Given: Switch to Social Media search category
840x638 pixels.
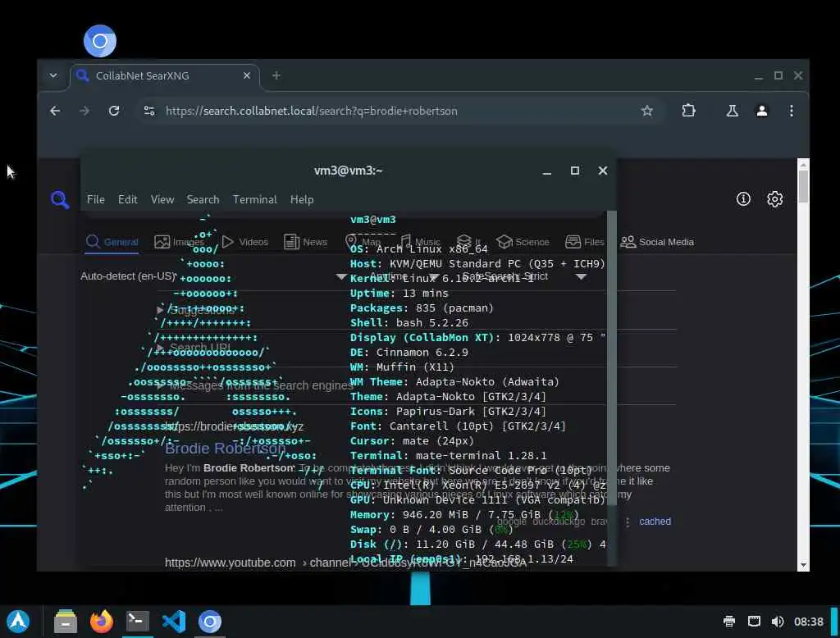Looking at the screenshot, I should (x=657, y=242).
